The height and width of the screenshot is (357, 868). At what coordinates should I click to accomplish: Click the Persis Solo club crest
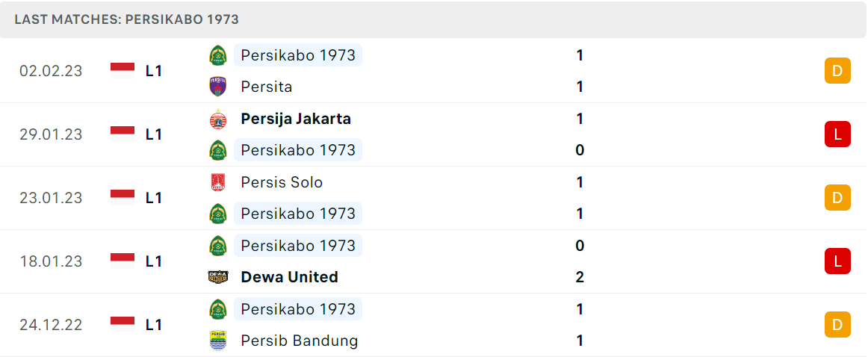(x=217, y=182)
